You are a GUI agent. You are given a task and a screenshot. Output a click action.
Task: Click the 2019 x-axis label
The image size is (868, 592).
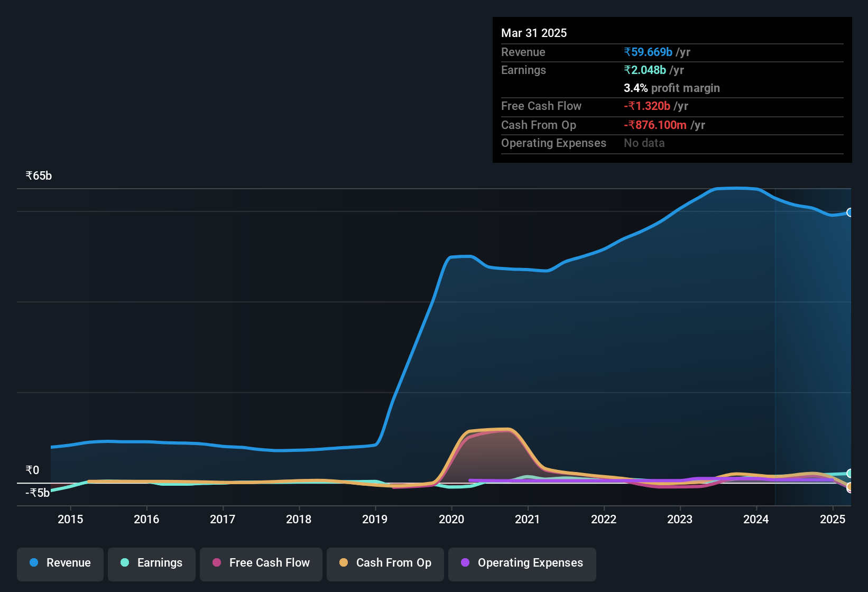[x=375, y=519]
